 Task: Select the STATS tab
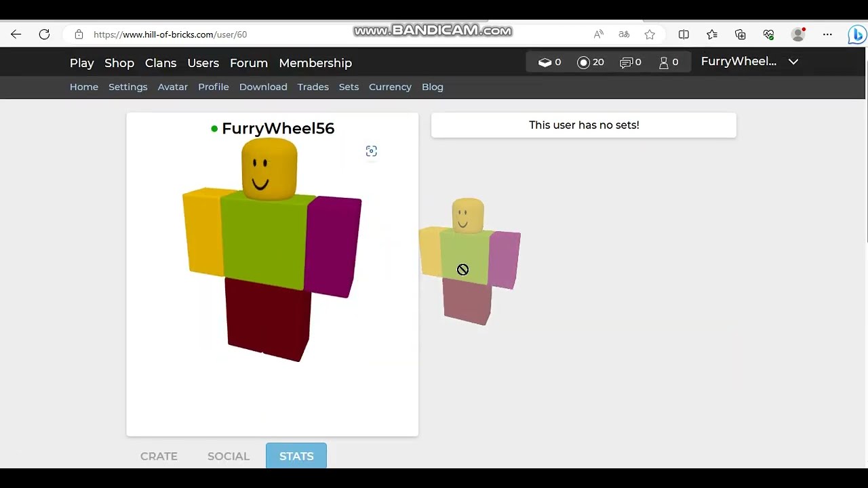[296, 455]
